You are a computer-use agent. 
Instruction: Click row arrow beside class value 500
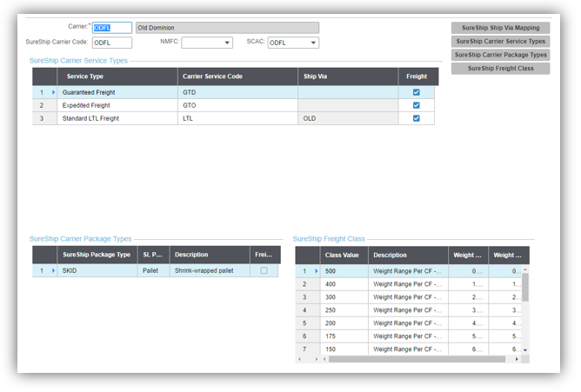pyautogui.click(x=315, y=270)
